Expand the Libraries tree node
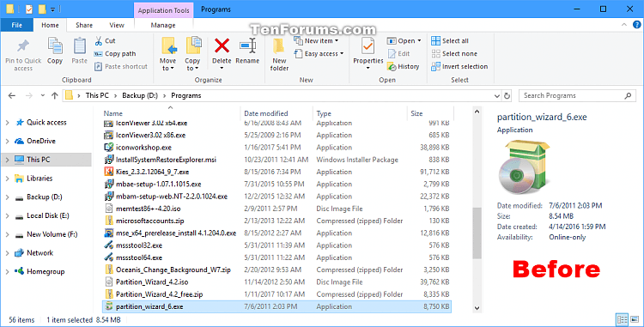Image resolution: width=644 pixels, height=327 pixels. coord(7,179)
